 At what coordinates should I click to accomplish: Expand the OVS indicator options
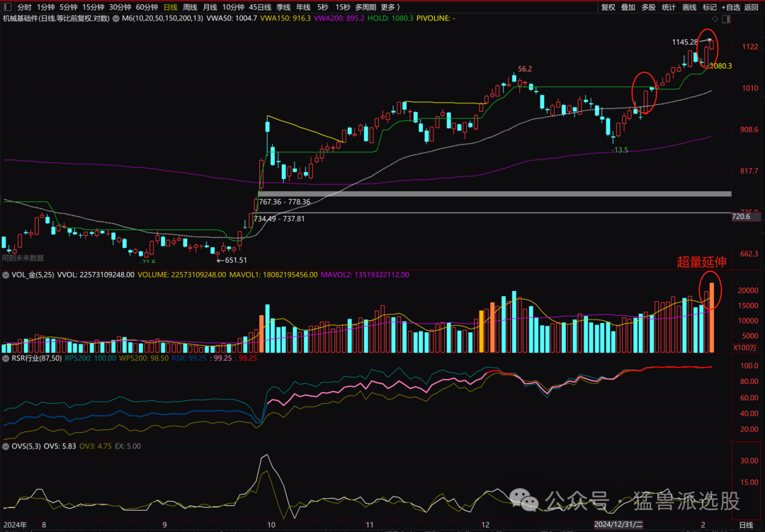(6, 446)
